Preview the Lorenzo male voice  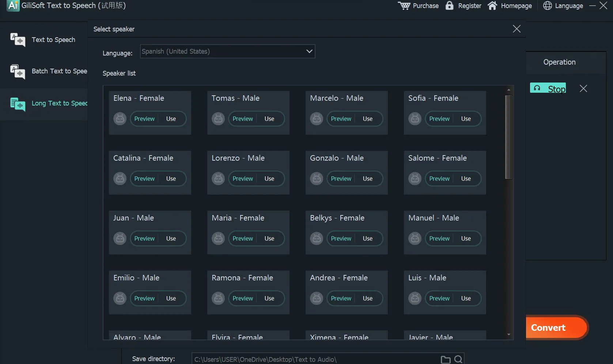point(243,179)
